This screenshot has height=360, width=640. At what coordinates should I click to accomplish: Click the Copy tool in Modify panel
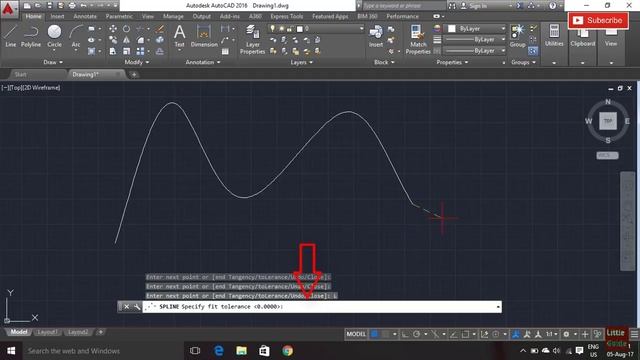coord(113,40)
